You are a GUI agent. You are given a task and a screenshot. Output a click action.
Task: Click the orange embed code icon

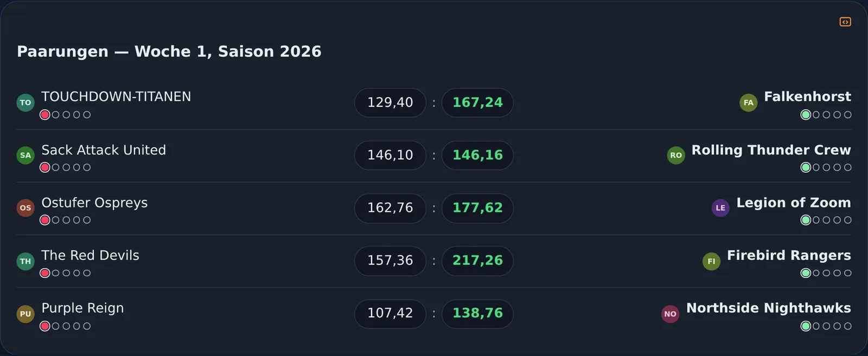(845, 22)
